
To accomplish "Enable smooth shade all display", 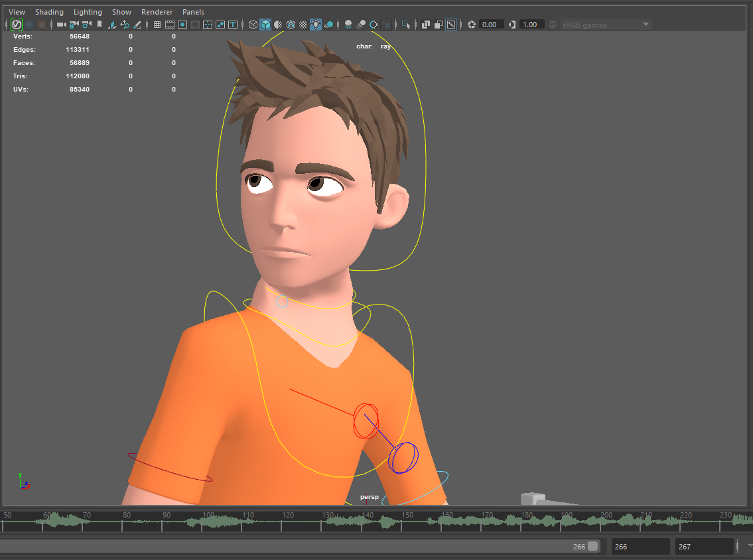I will click(x=267, y=24).
